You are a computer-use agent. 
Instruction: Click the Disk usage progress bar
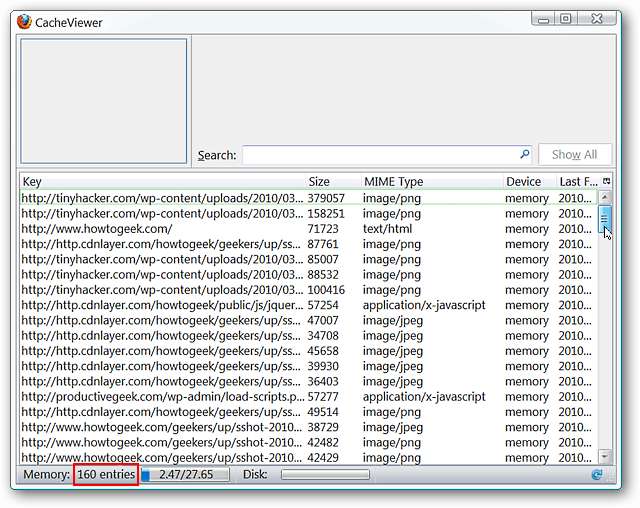tap(325, 475)
